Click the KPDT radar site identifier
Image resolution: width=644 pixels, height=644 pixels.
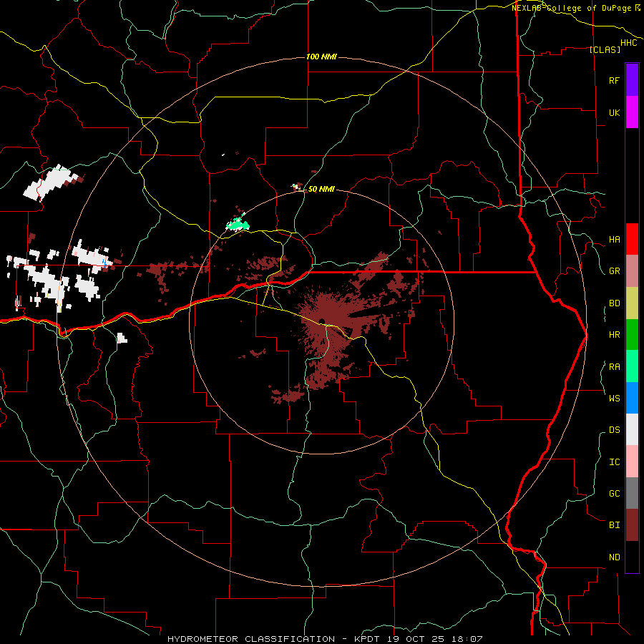pos(368,639)
